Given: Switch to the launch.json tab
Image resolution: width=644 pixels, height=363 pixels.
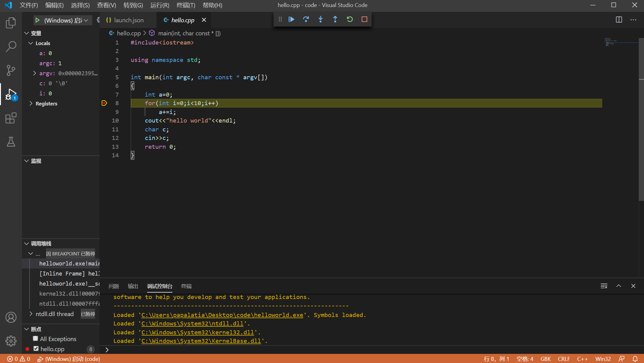Looking at the screenshot, I should (x=128, y=20).
